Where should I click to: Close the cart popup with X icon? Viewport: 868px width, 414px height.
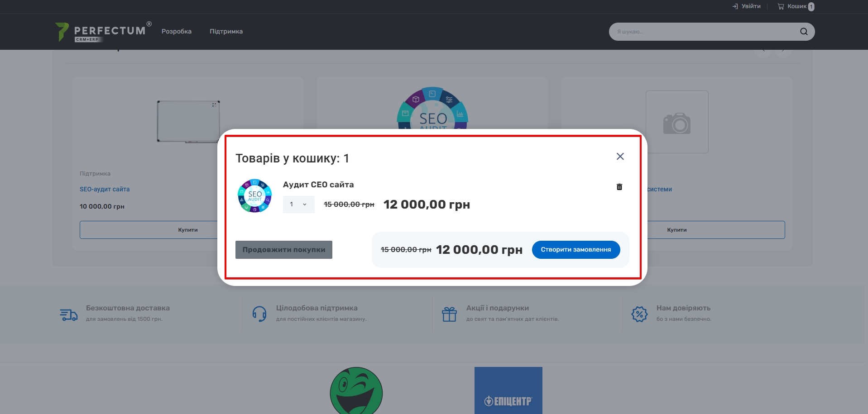tap(620, 156)
